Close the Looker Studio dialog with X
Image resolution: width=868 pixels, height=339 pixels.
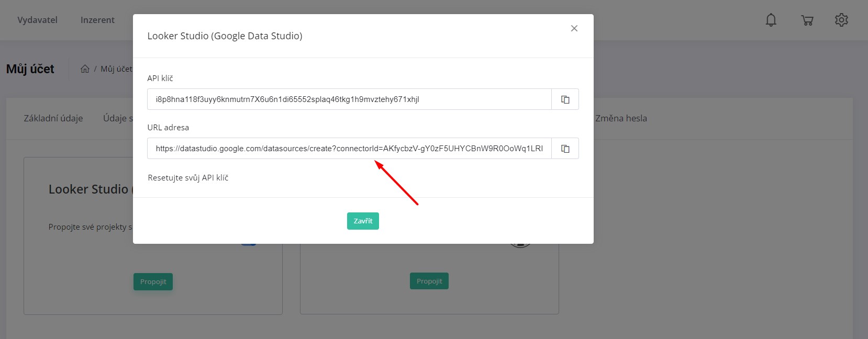pos(574,28)
